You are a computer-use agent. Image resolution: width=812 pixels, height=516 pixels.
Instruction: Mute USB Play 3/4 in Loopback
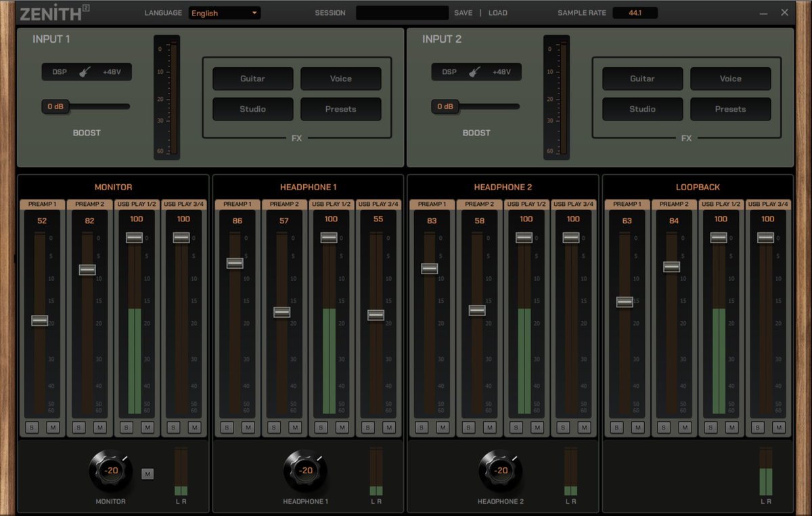pos(778,427)
